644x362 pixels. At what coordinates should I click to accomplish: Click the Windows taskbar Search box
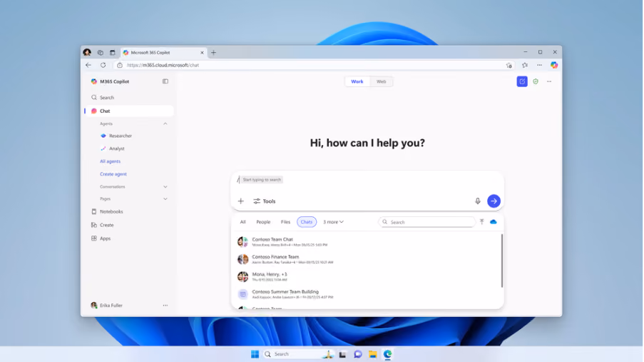(x=299, y=354)
